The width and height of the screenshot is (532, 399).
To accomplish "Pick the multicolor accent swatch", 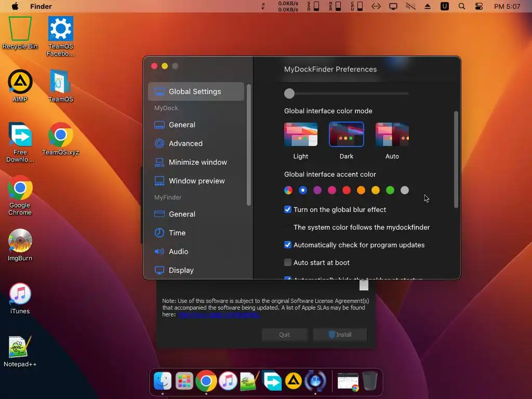I will point(288,190).
